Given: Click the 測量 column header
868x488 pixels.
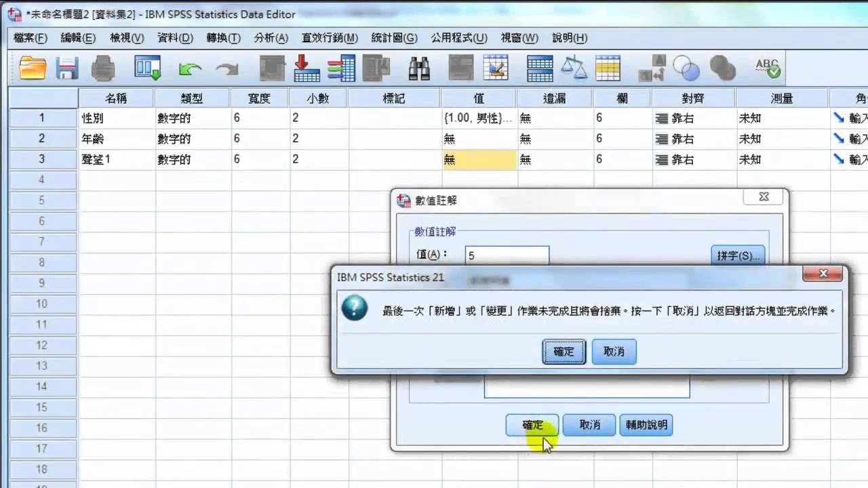Looking at the screenshot, I should point(783,98).
